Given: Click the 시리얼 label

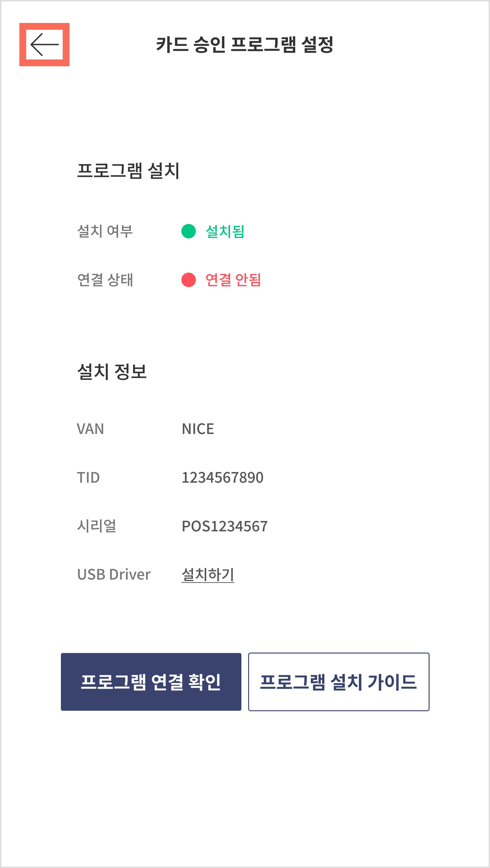Looking at the screenshot, I should pos(96,526).
